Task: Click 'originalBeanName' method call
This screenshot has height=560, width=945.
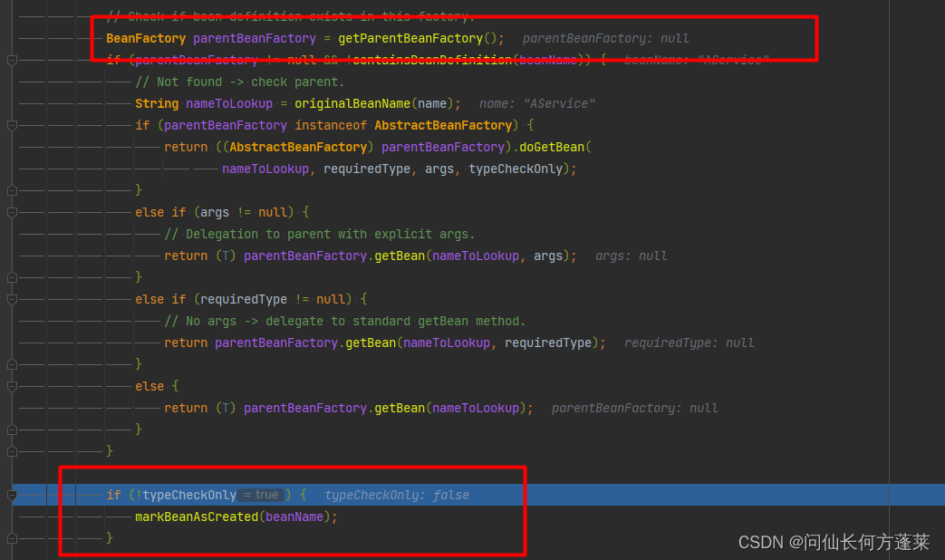Action: [x=352, y=103]
